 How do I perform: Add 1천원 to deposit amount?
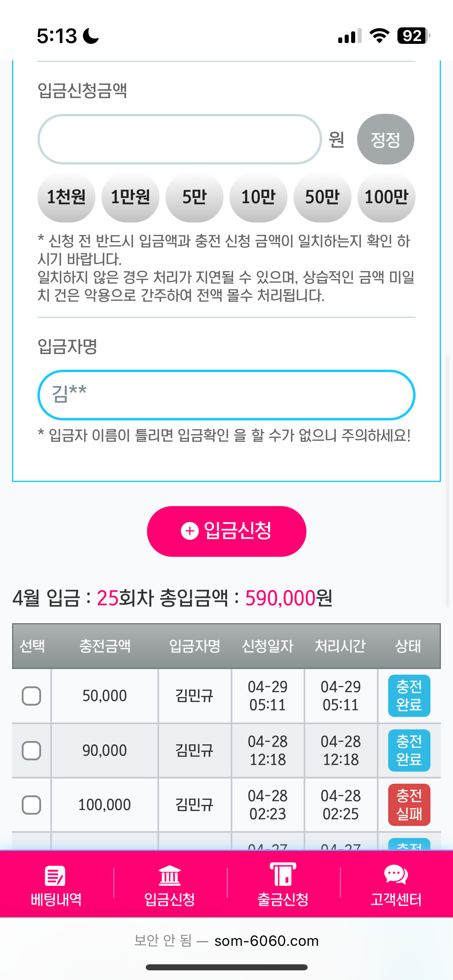[x=66, y=197]
